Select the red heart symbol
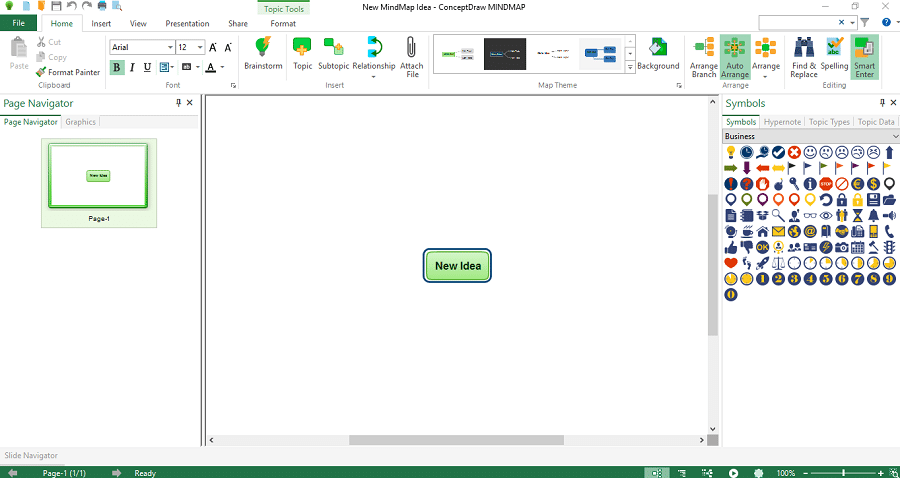Viewport: 900px width, 478px height. (731, 263)
